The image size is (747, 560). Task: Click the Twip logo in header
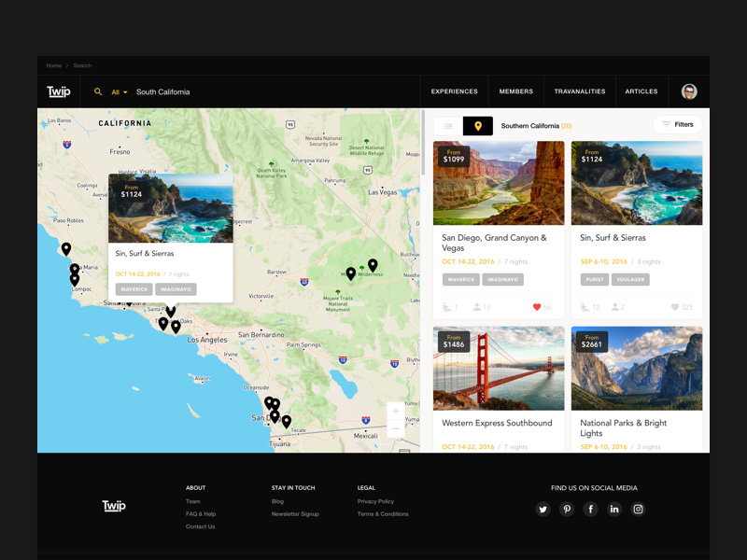click(59, 91)
